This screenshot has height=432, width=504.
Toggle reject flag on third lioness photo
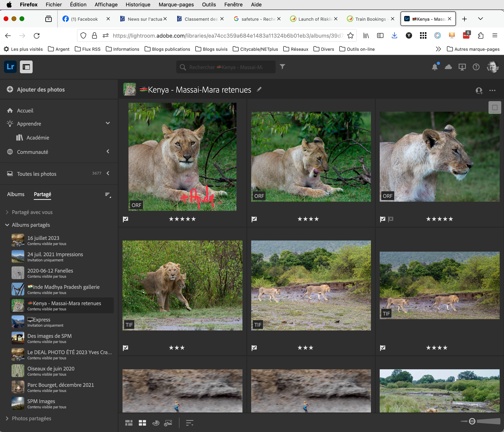point(391,219)
